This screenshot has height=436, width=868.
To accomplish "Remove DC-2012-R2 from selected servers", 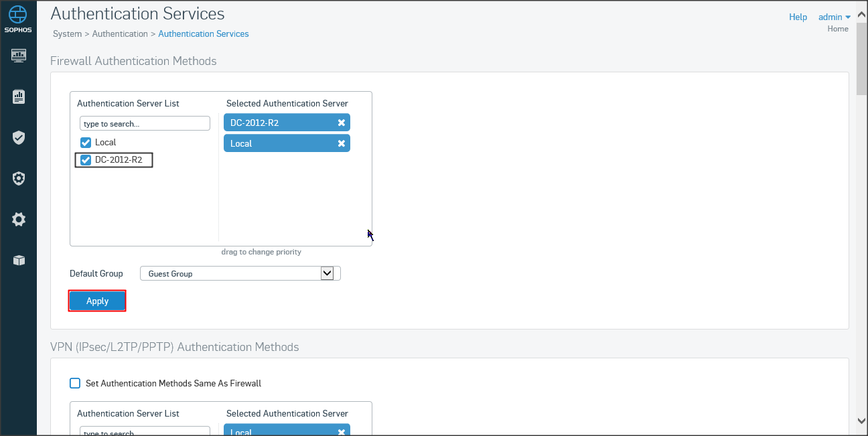I will coord(341,123).
